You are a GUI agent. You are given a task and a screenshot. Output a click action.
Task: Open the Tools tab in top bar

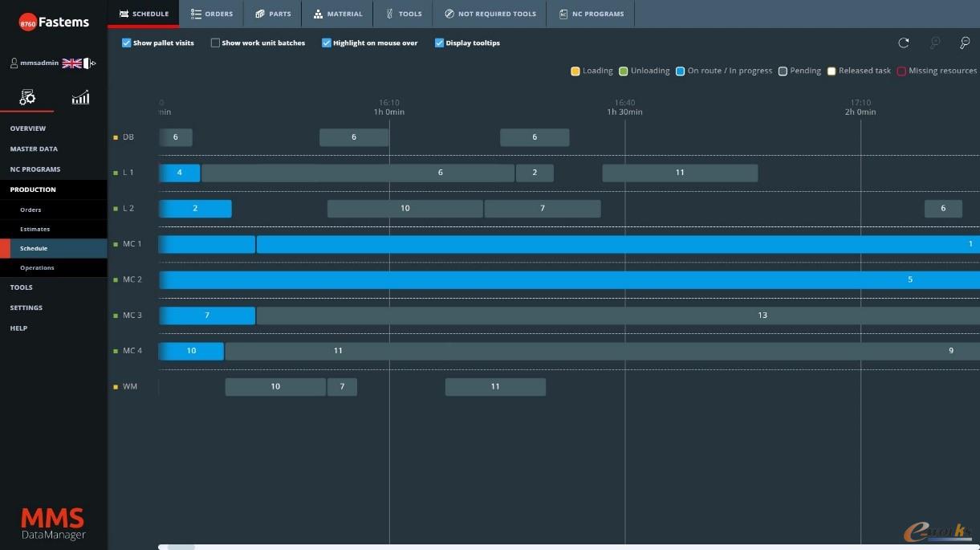click(x=404, y=14)
